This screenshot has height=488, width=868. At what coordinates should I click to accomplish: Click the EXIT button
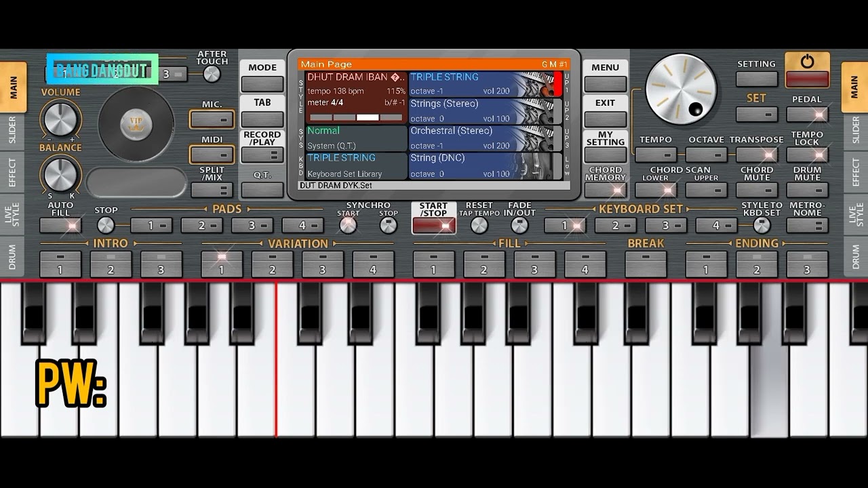pos(606,119)
